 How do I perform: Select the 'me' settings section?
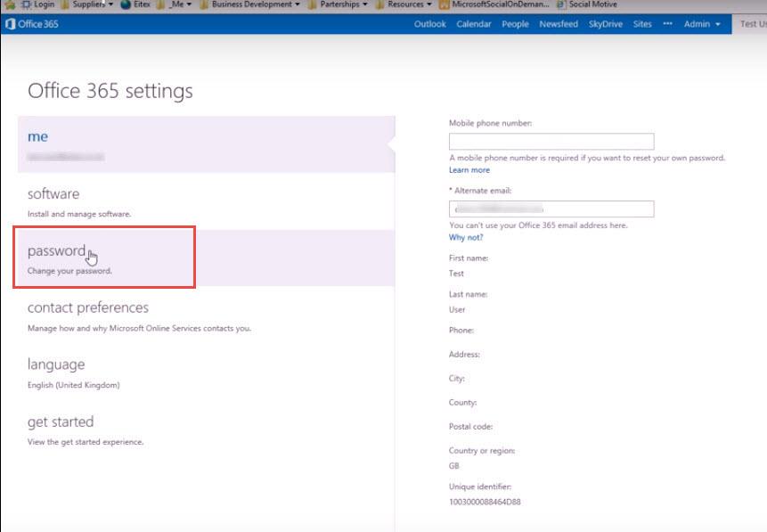coord(206,144)
